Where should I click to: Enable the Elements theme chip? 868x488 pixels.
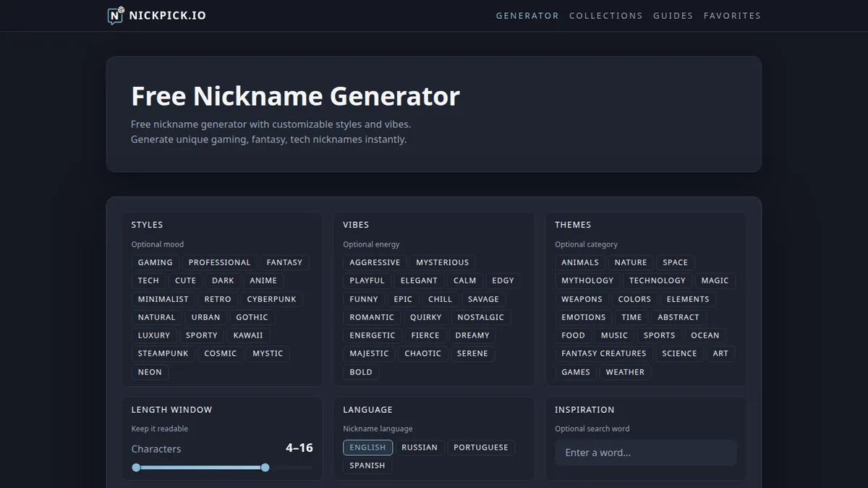click(x=688, y=299)
